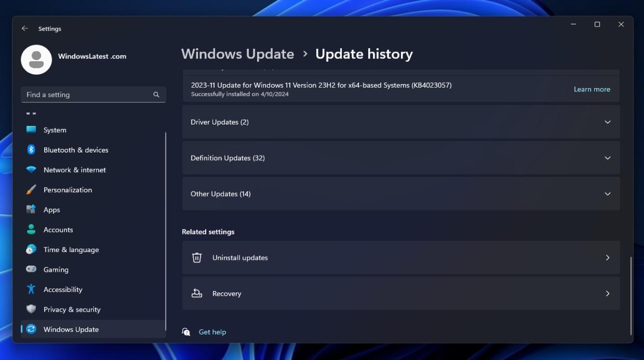Open the Windows Update sidebar entry

pos(70,329)
